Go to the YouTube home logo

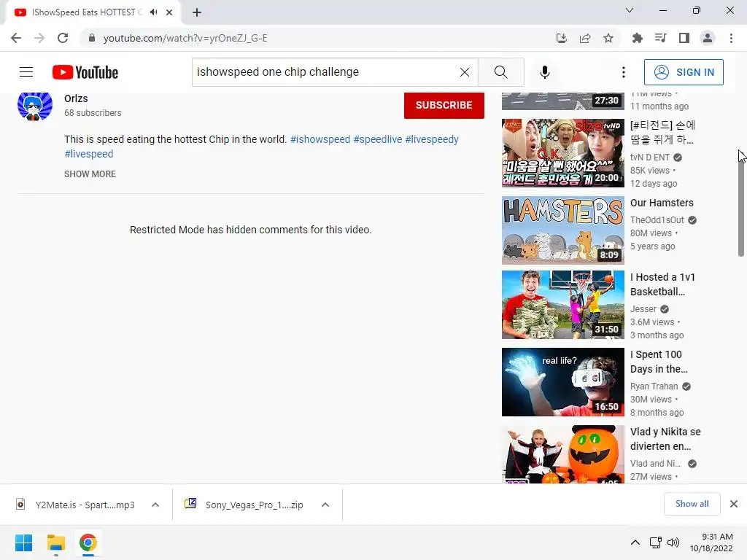pos(85,72)
